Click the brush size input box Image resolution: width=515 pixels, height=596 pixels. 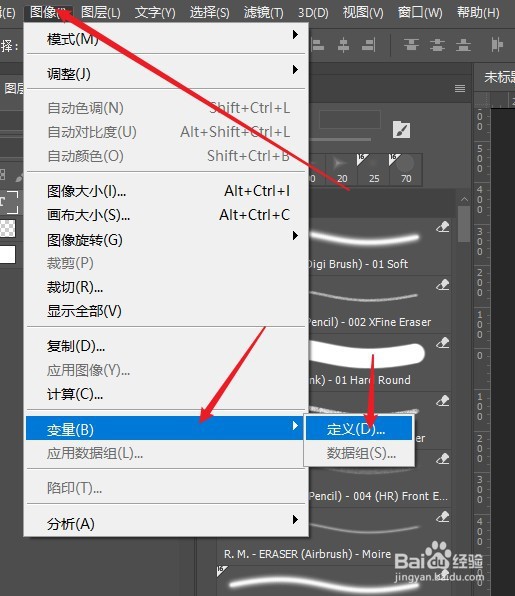click(350, 120)
